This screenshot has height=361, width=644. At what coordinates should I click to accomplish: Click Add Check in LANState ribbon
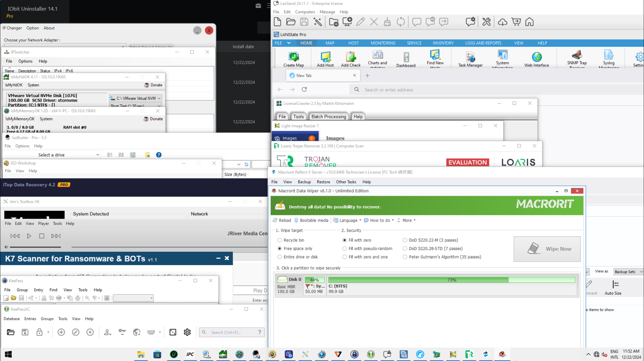pyautogui.click(x=351, y=59)
